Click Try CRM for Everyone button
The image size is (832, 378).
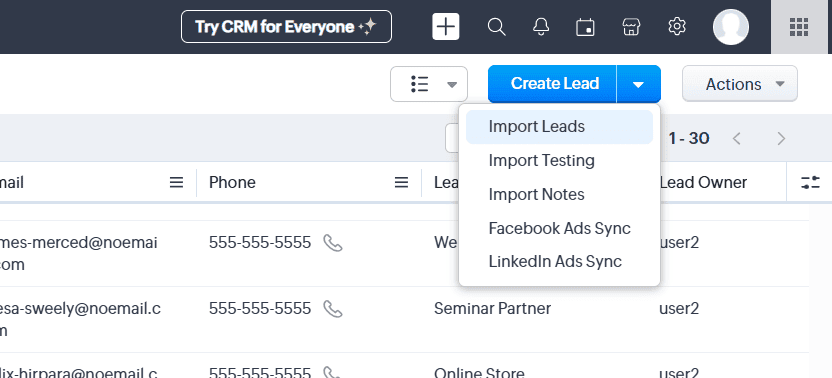click(x=287, y=27)
